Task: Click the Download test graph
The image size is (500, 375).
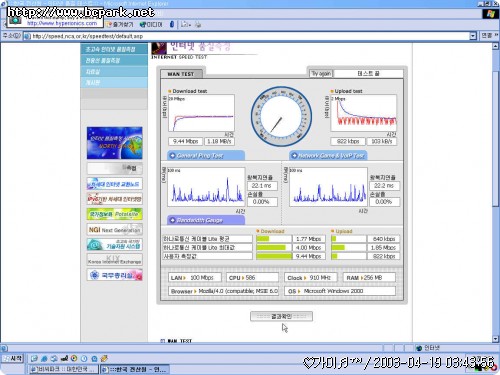Action: click(x=201, y=113)
